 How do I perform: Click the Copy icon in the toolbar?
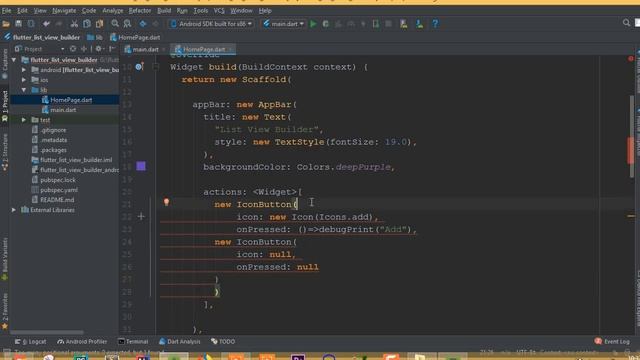[87, 24]
